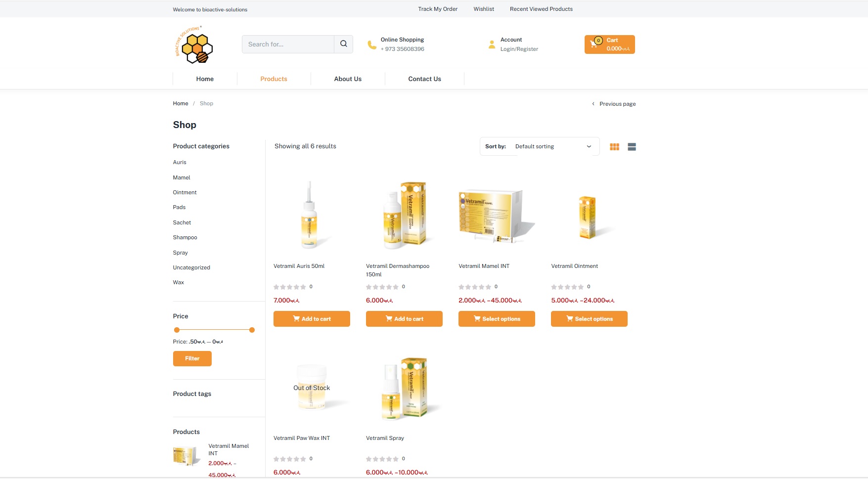This screenshot has width=868, height=479.
Task: Switch to list view layout
Action: [632, 147]
